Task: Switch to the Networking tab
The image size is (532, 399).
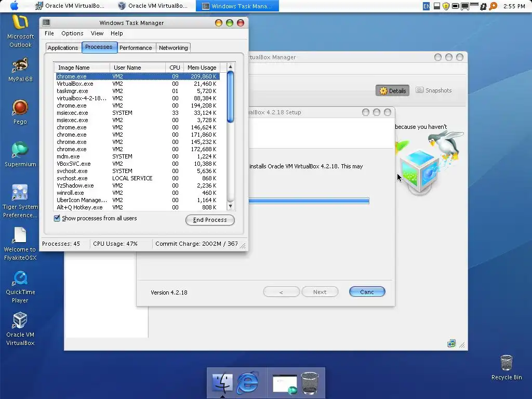Action: 174,48
